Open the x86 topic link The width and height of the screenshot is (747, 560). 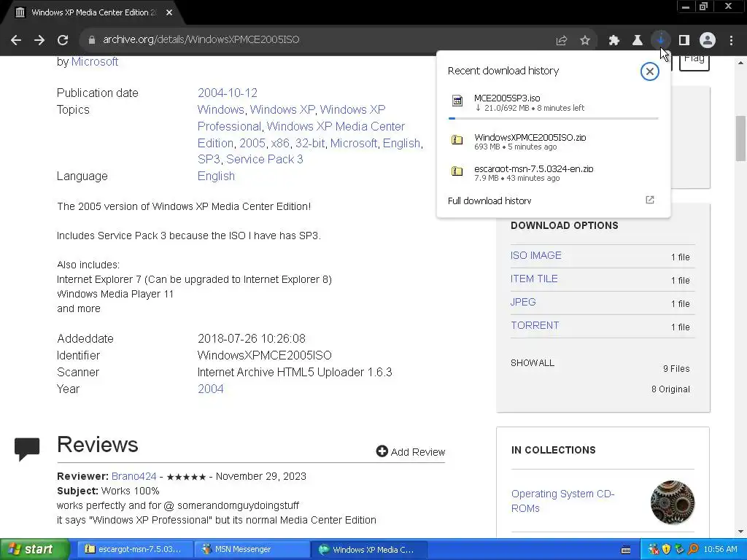click(280, 144)
